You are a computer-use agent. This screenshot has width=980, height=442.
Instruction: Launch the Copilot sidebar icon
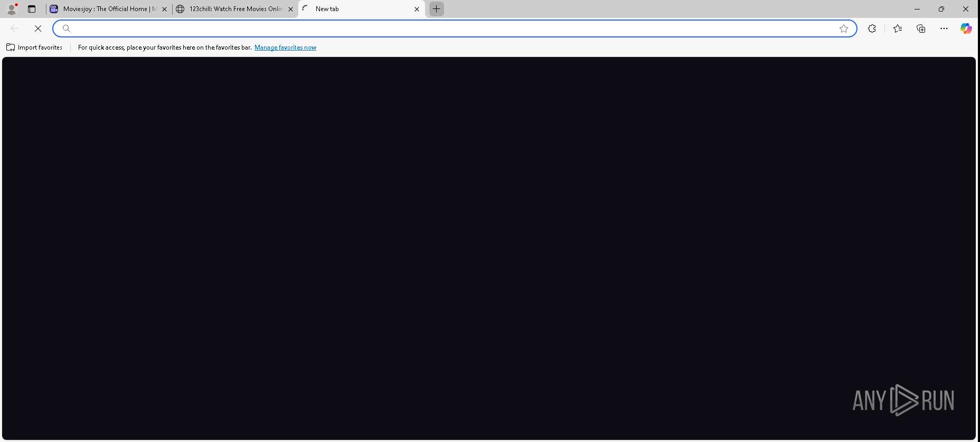966,28
